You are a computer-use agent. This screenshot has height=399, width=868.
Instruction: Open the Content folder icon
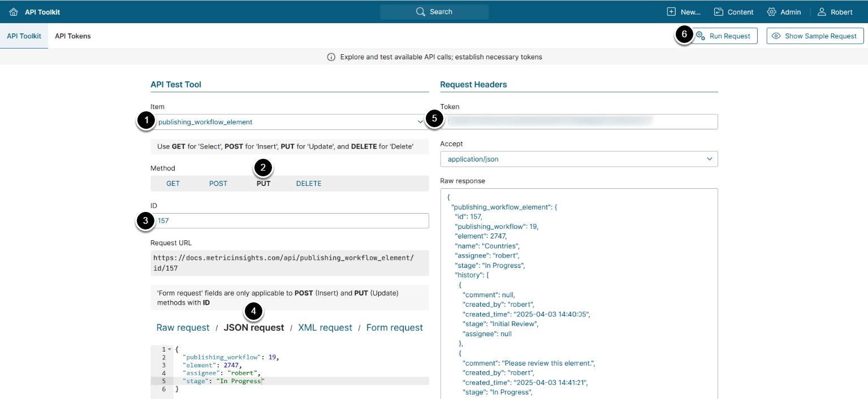coord(719,12)
